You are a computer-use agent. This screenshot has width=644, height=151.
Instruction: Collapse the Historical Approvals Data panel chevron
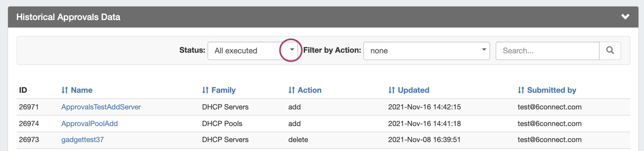(625, 17)
